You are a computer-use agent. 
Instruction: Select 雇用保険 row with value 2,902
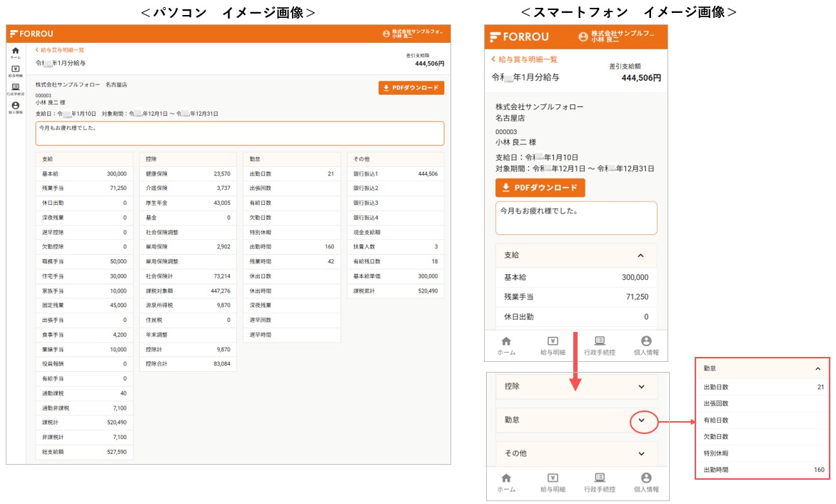(188, 247)
